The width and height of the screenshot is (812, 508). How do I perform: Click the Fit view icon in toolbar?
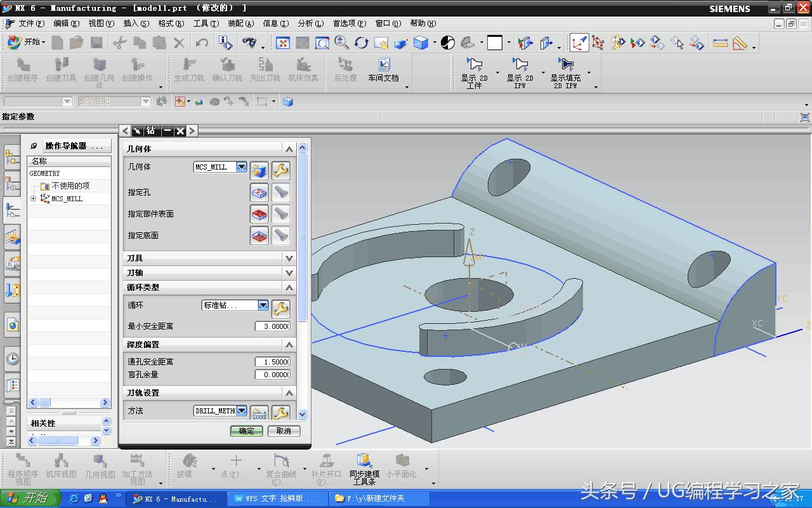click(x=283, y=43)
